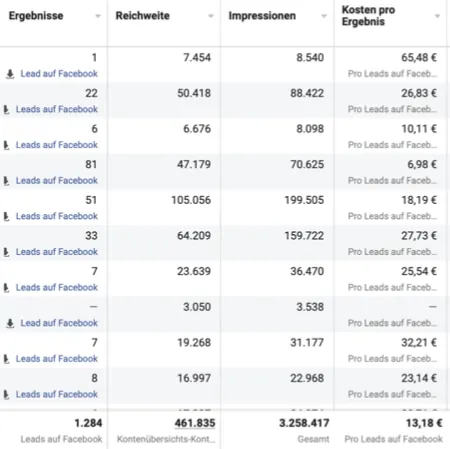Select the cost value 10,11 €
The image size is (450, 449).
419,129
